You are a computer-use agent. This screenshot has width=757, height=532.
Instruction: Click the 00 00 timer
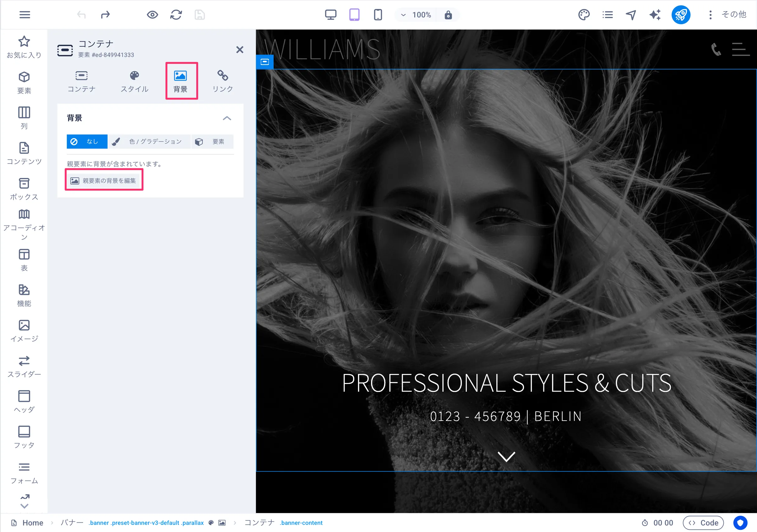tap(657, 523)
